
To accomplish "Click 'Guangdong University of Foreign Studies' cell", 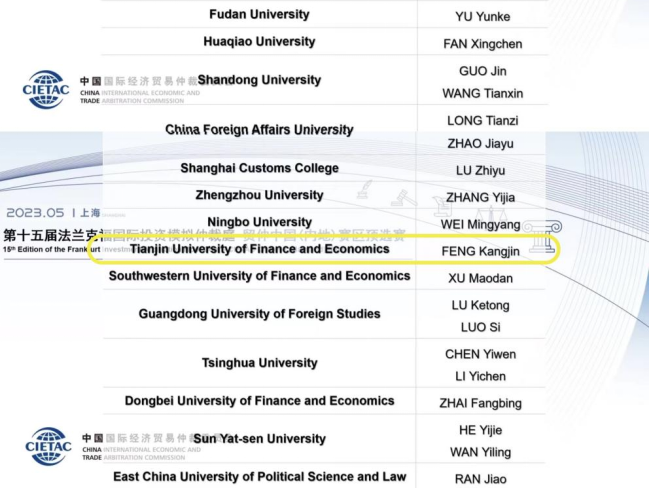I will [260, 314].
